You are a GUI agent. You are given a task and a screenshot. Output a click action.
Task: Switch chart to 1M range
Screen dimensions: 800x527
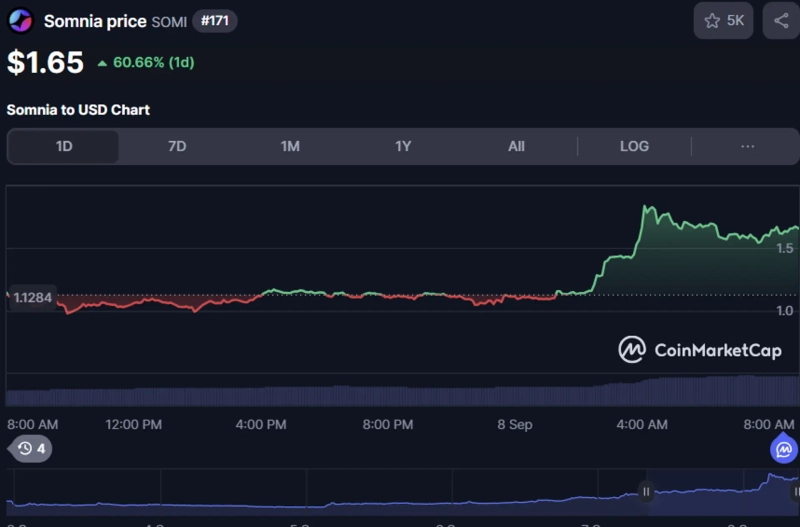(x=290, y=146)
